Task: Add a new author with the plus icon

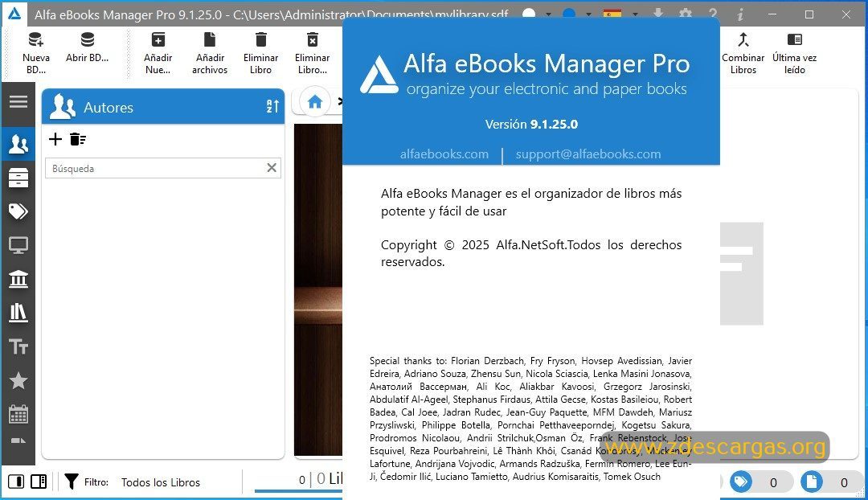Action: tap(55, 139)
